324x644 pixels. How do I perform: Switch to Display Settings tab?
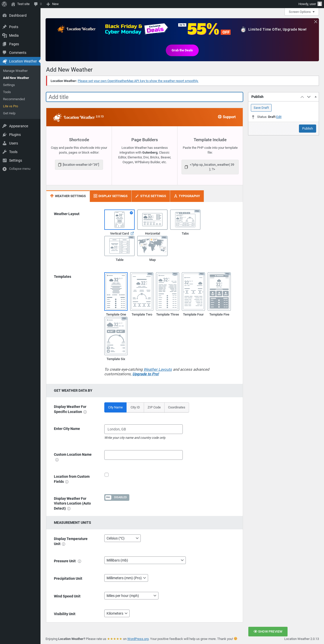[111, 196]
